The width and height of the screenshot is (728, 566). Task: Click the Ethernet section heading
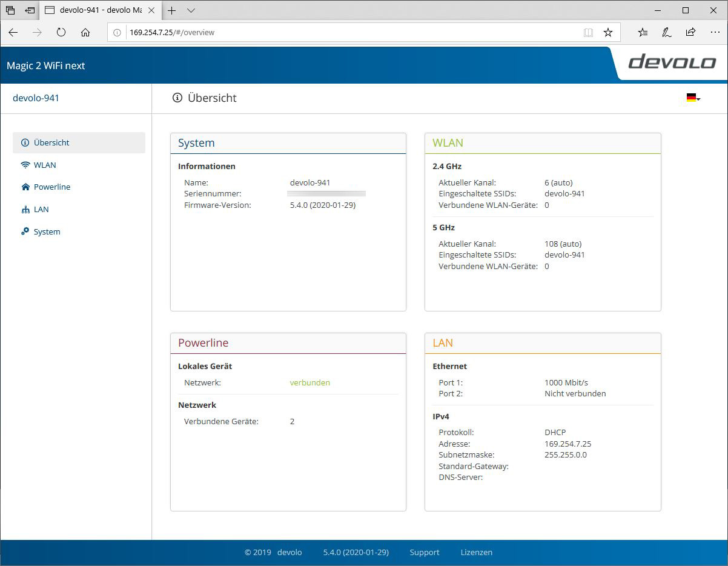(450, 366)
